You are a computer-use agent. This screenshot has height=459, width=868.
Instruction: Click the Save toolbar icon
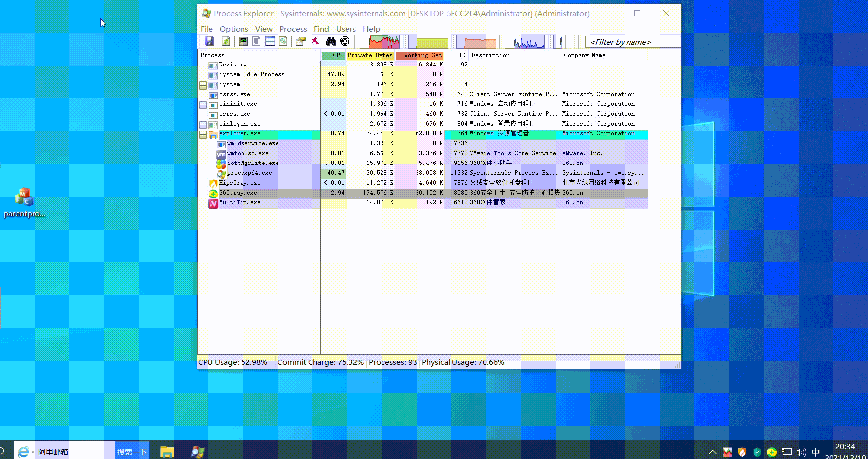point(209,42)
